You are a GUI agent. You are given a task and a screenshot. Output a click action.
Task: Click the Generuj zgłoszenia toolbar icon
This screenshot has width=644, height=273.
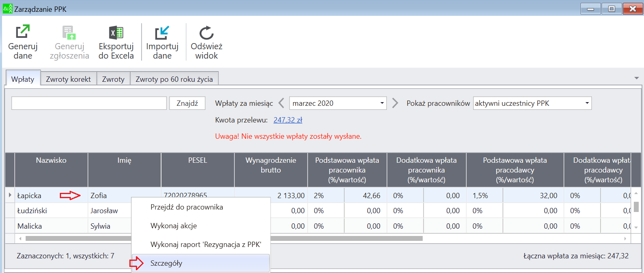point(69,42)
